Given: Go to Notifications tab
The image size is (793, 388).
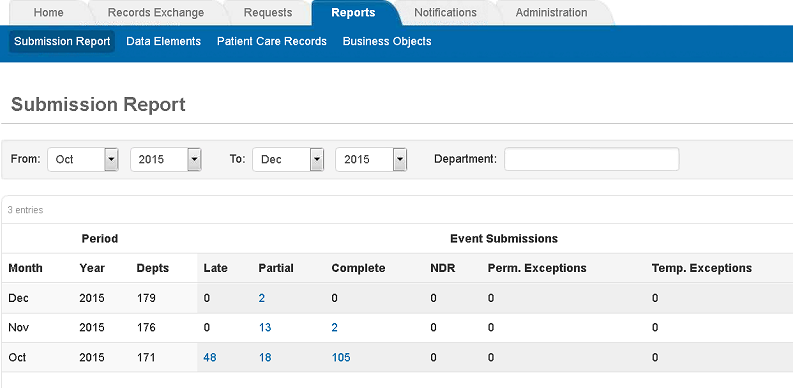Looking at the screenshot, I should (x=446, y=13).
